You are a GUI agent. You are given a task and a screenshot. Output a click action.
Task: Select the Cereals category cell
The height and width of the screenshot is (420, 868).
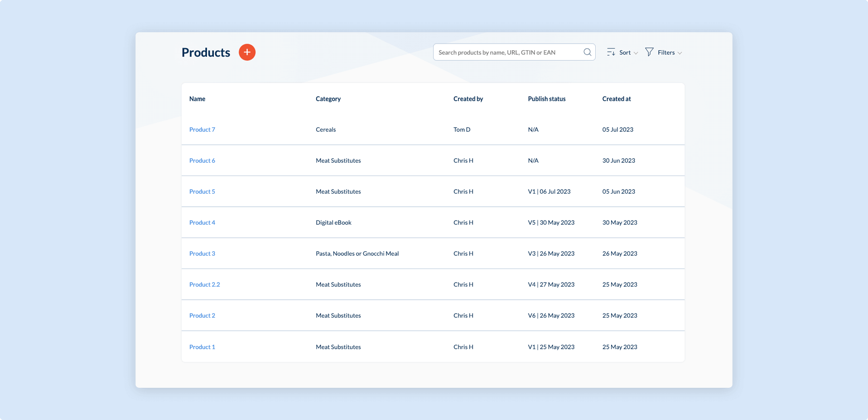click(326, 130)
